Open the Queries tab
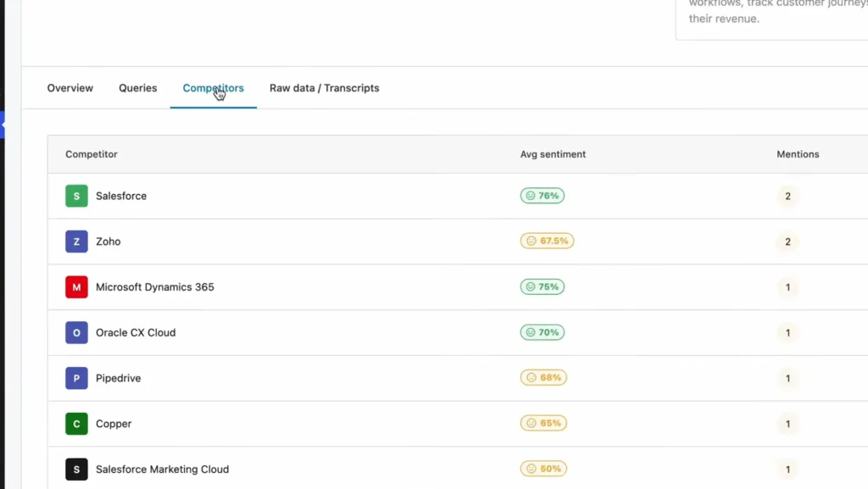This screenshot has height=489, width=868. (138, 88)
